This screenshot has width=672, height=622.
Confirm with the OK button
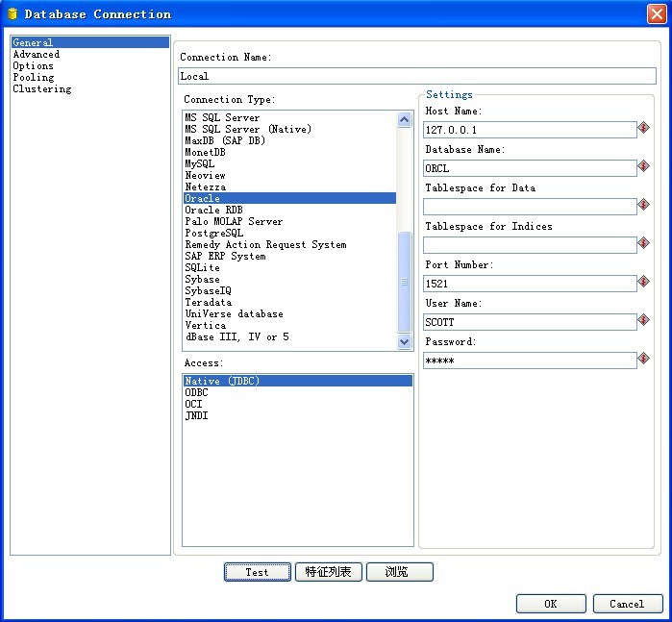pyautogui.click(x=551, y=604)
